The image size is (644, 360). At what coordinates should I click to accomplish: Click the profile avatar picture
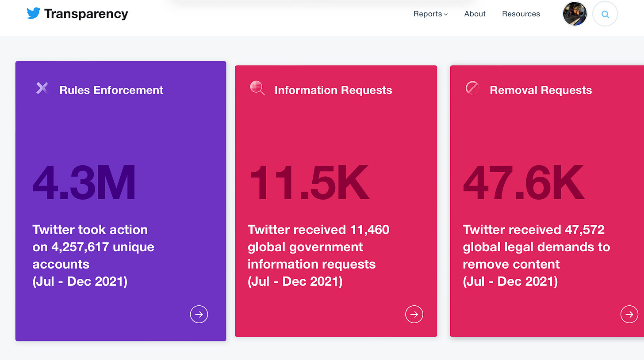click(575, 14)
